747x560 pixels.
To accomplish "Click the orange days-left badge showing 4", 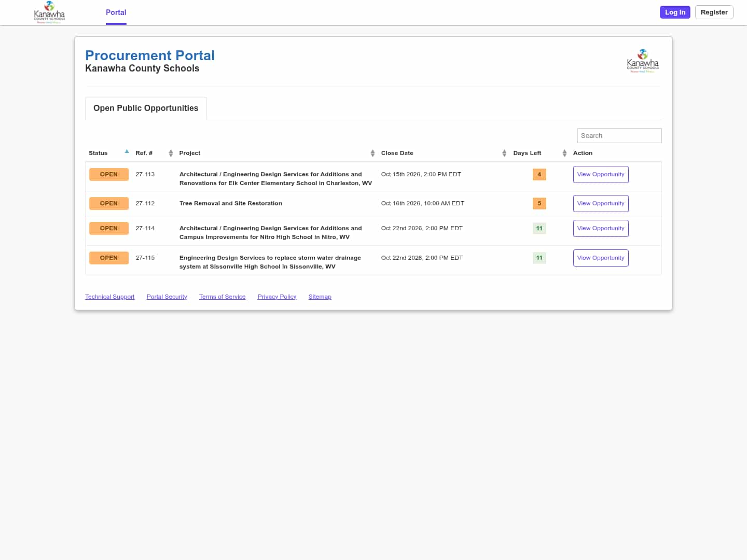I will [x=539, y=175].
